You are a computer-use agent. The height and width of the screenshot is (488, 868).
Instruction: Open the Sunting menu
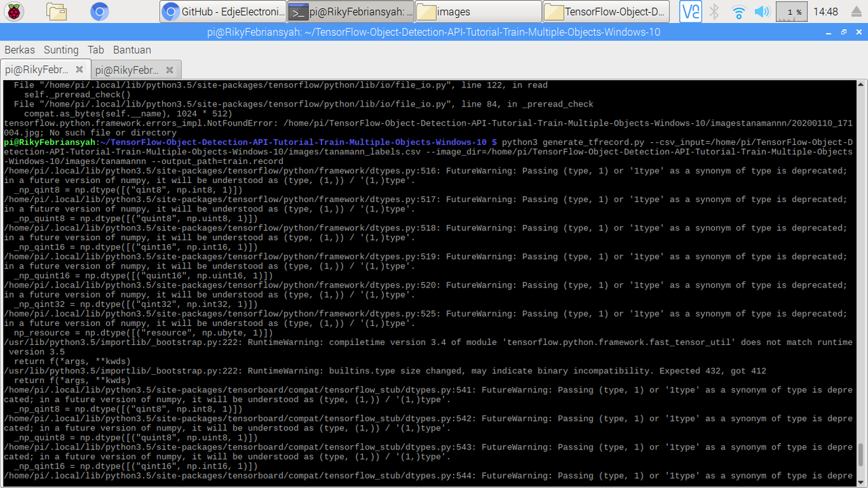point(61,49)
